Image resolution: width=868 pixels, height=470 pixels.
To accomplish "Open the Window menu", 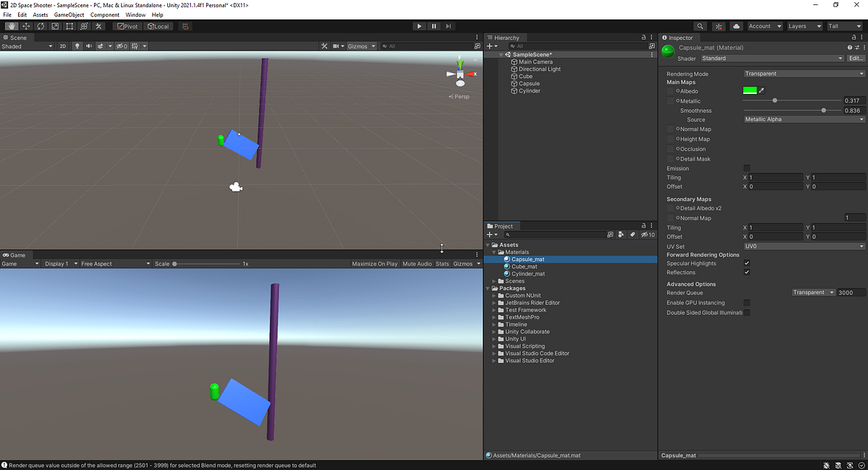I will point(135,14).
